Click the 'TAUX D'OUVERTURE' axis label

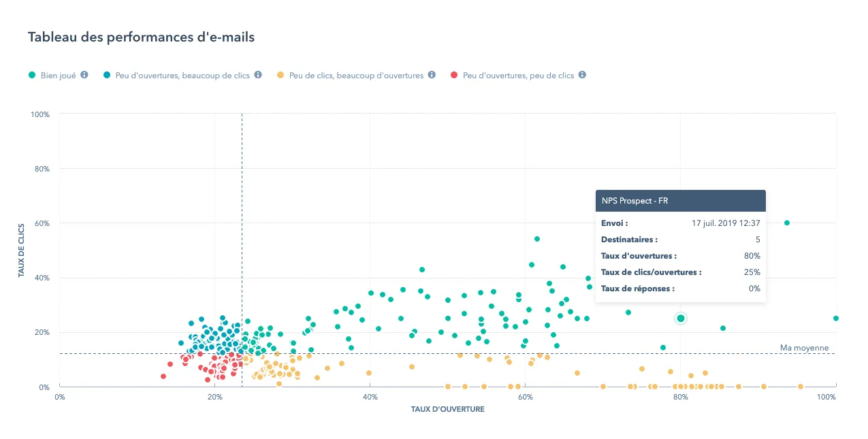click(447, 409)
